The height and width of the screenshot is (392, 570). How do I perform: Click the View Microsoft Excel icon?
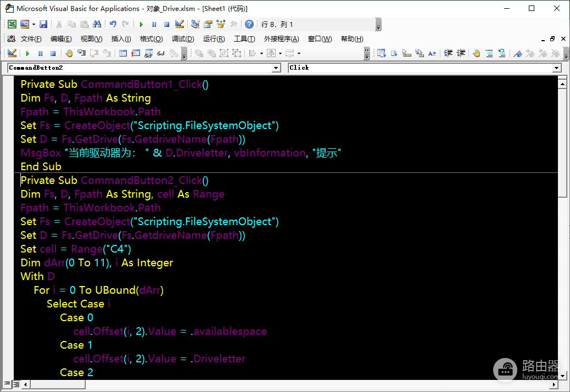pyautogui.click(x=12, y=24)
